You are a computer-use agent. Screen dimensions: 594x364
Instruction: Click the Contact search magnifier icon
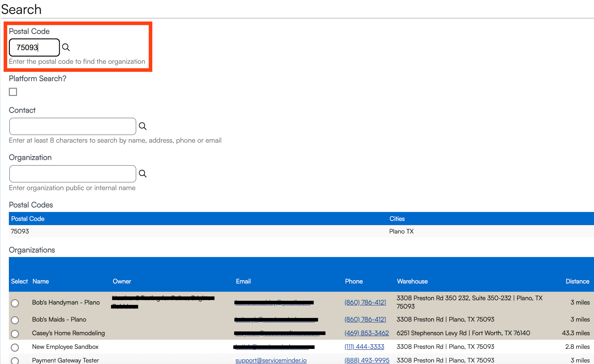point(143,126)
